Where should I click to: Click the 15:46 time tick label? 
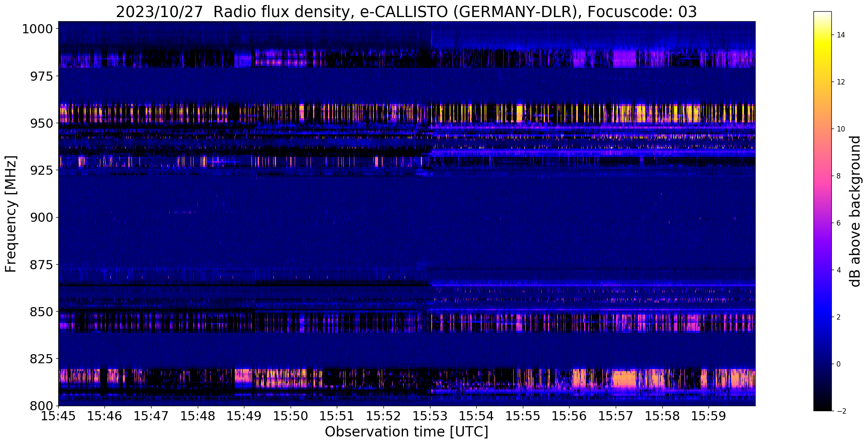[104, 416]
